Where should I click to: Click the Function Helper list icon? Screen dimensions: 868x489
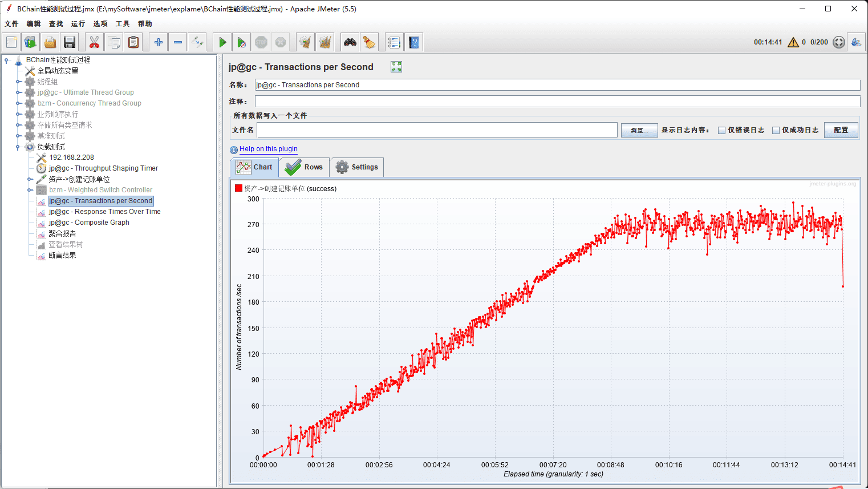[x=394, y=42]
